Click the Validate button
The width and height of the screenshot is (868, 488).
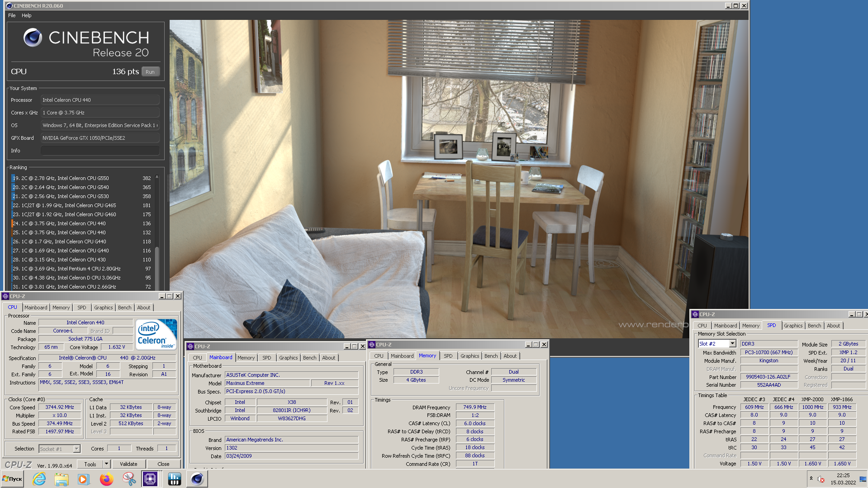click(x=128, y=464)
